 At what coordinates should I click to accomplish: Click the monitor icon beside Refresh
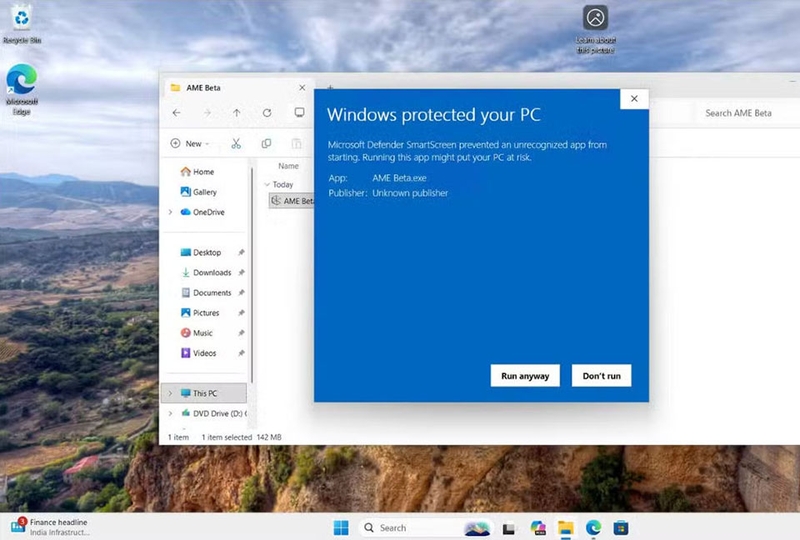pos(299,112)
